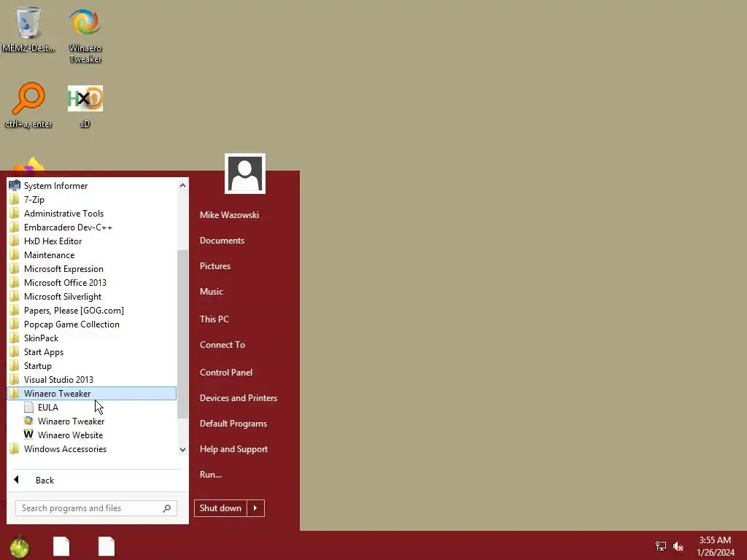
Task: Expand the 7-Zip folder
Action: [91, 200]
